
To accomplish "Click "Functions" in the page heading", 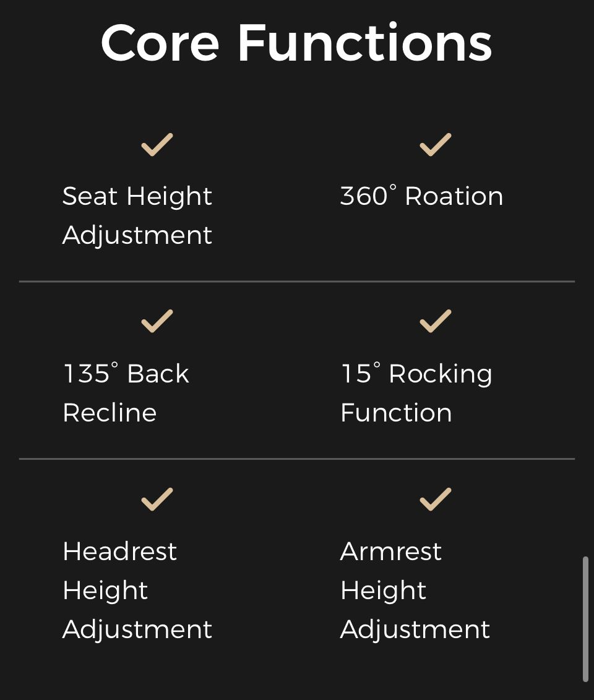I will pos(364,43).
